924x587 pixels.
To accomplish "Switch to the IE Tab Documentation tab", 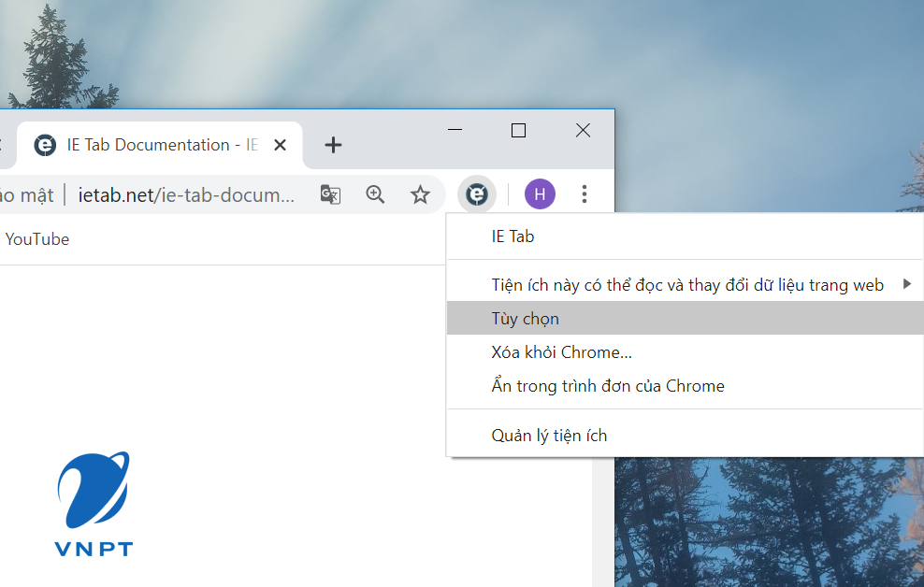I will click(159, 145).
